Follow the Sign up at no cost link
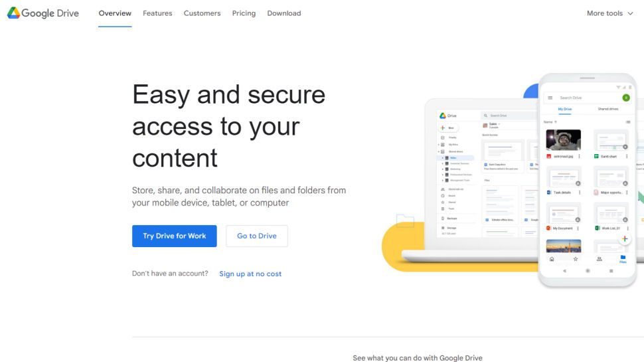Screen dimensions: 644x362 pyautogui.click(x=250, y=274)
